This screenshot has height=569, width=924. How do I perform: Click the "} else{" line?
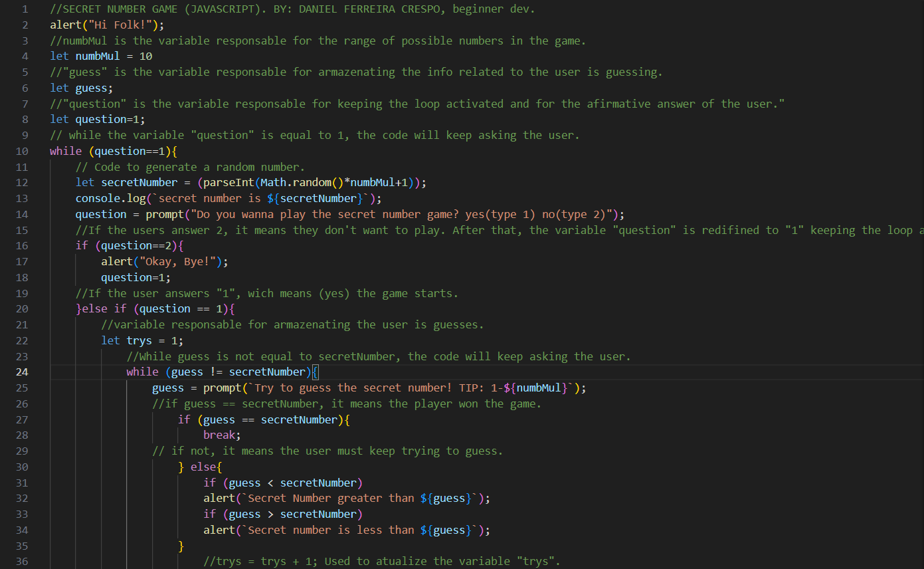click(x=200, y=467)
